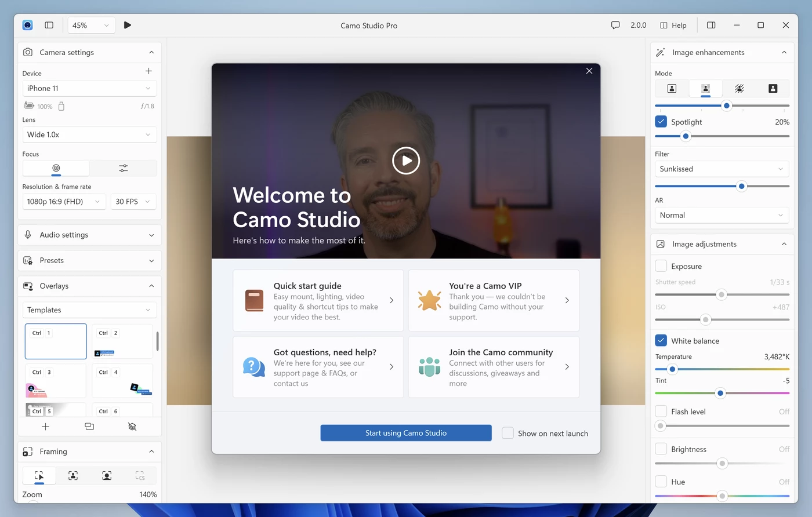Expand the Audio settings section
The image size is (812, 517).
89,235
